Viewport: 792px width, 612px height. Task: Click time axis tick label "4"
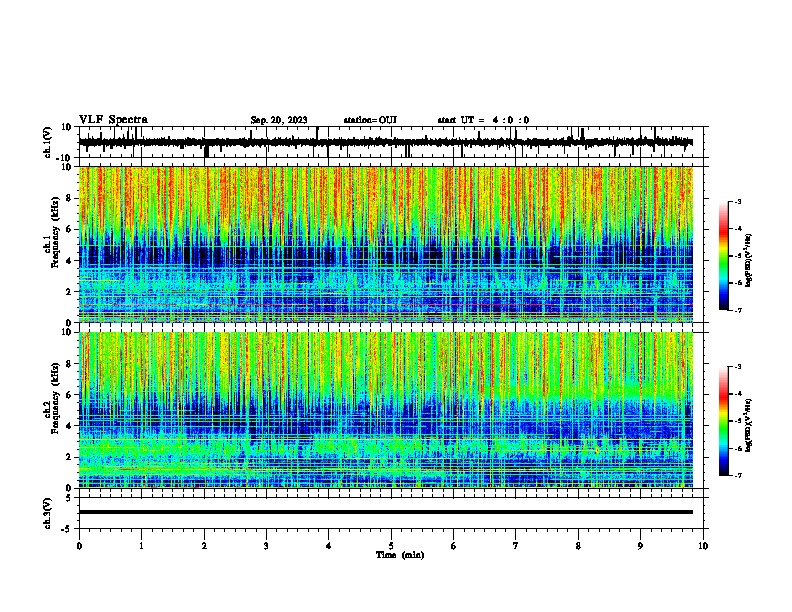click(329, 546)
